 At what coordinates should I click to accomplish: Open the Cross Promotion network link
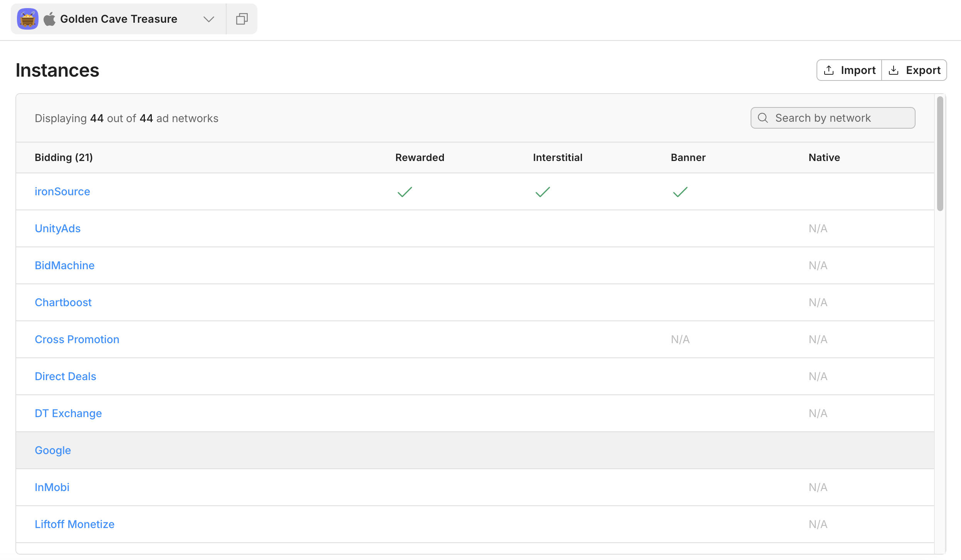(x=77, y=339)
